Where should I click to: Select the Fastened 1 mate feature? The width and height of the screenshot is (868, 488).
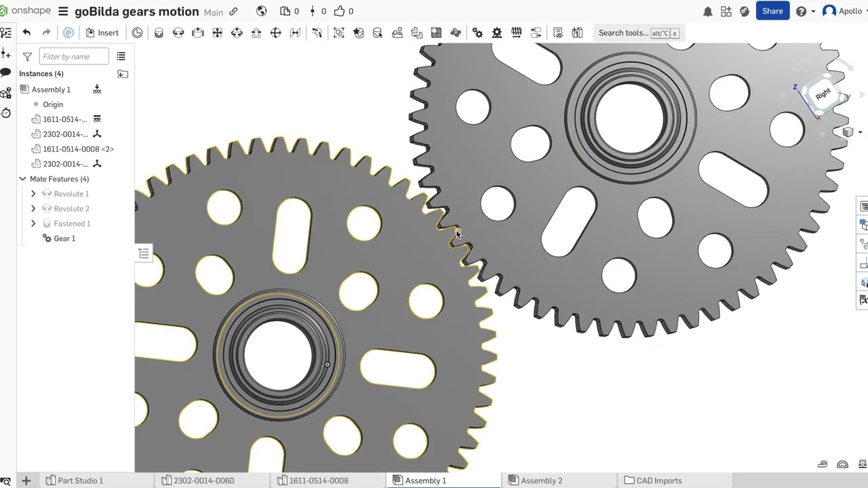pyautogui.click(x=72, y=224)
